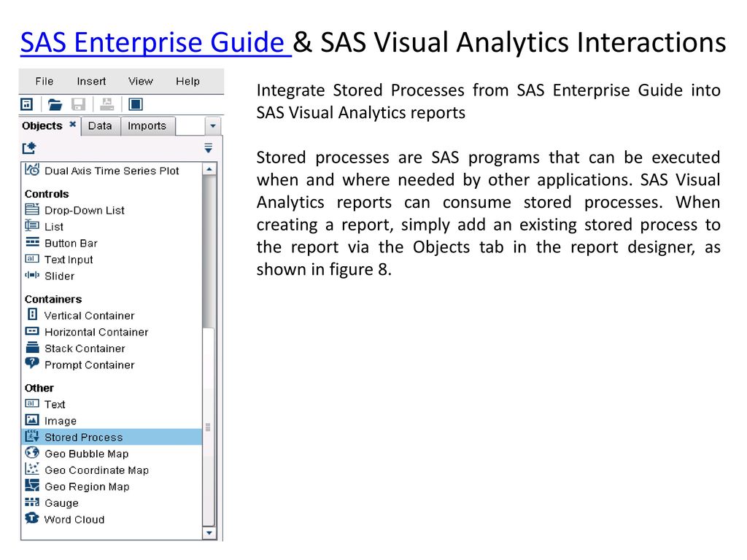Switch to the Imports tab

[147, 125]
